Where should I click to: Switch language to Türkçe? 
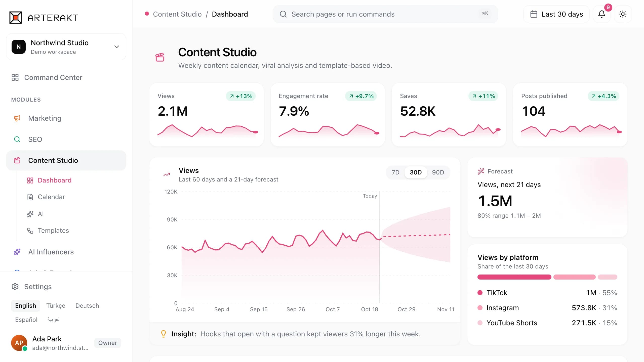(x=56, y=306)
